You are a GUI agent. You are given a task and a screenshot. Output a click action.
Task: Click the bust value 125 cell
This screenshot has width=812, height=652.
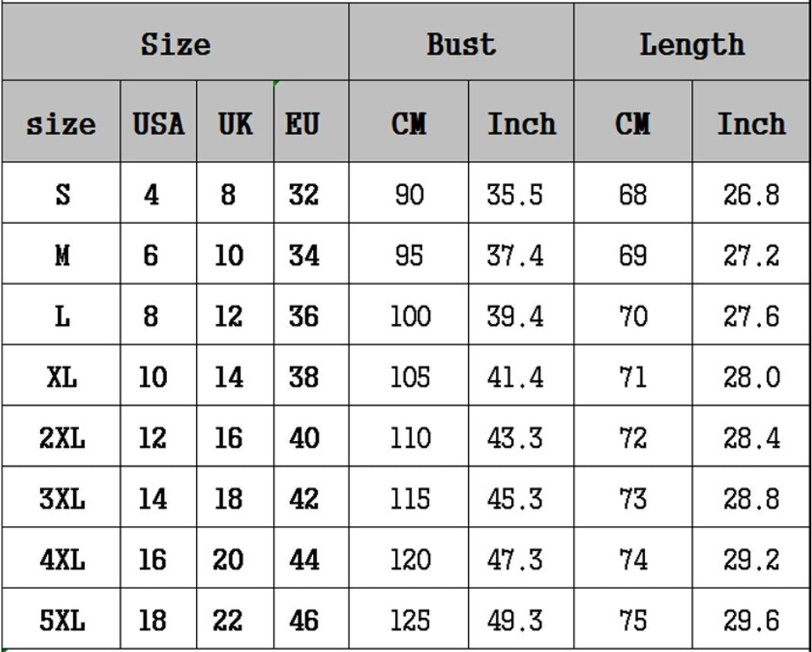[409, 621]
